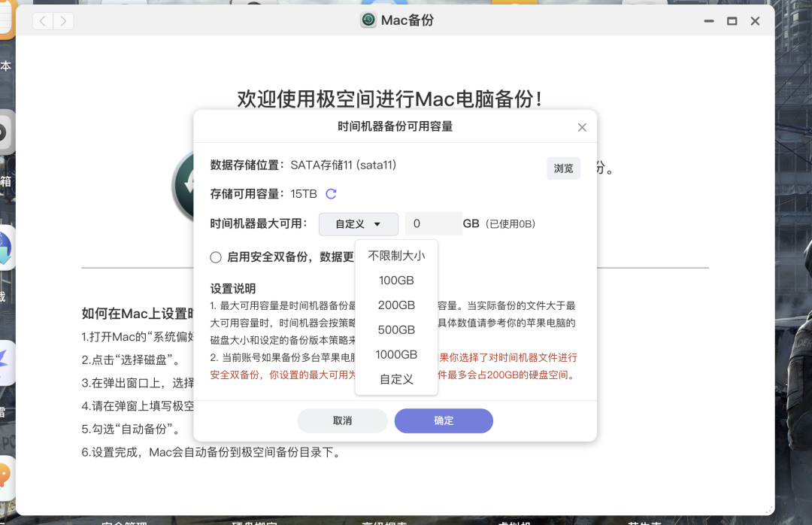The height and width of the screenshot is (525, 812).
Task: Maximize the Mac备份 window
Action: pyautogui.click(x=732, y=21)
